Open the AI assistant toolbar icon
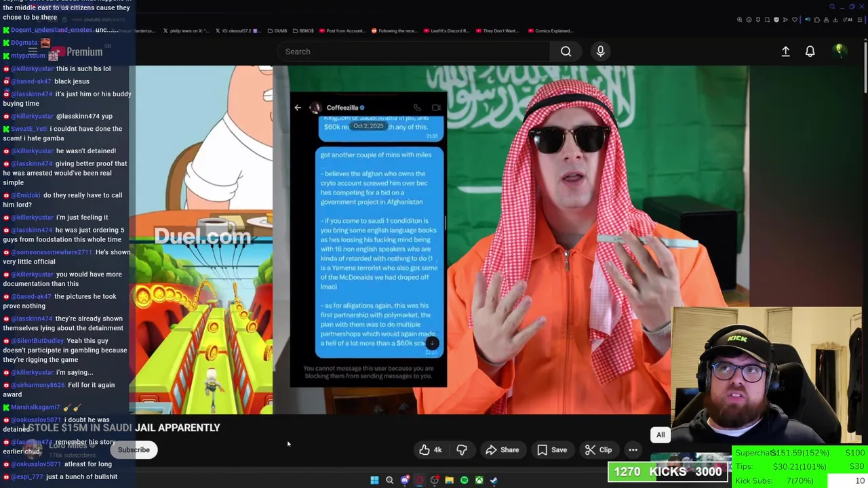This screenshot has height=488, width=868. (x=847, y=20)
